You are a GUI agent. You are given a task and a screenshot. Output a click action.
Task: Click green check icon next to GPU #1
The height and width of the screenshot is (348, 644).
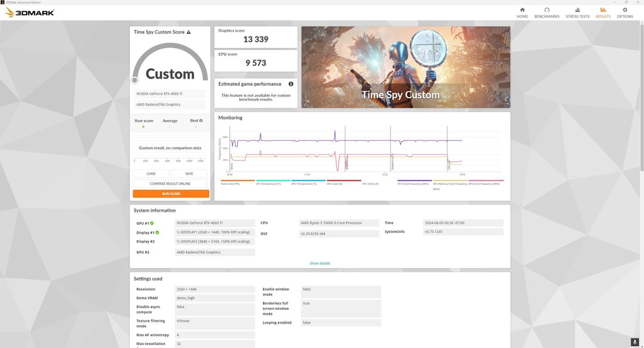point(151,223)
